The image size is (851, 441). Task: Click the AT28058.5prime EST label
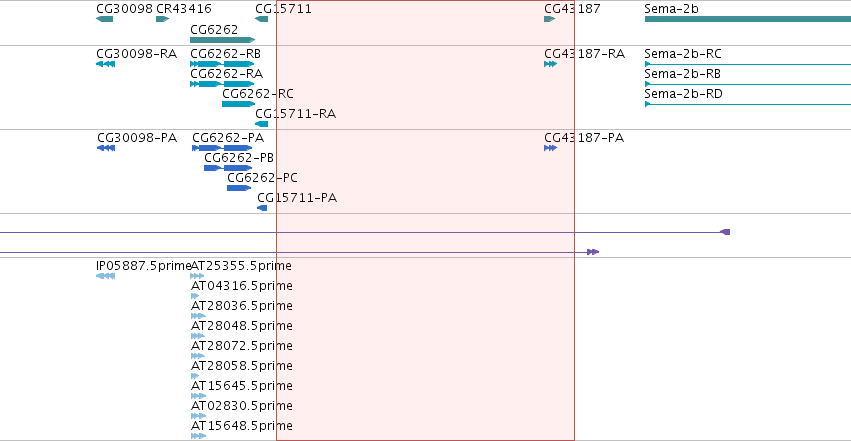click(242, 366)
